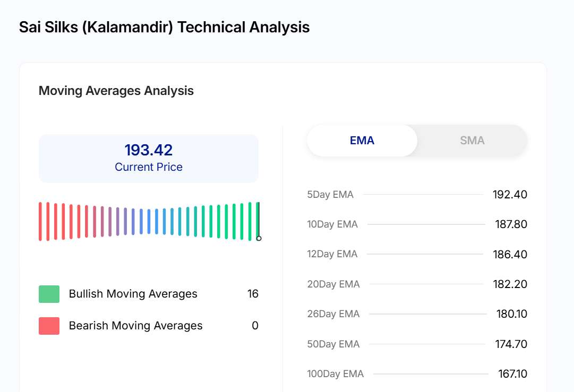Select the 20Day EMA row label
The width and height of the screenshot is (574, 392).
333,284
